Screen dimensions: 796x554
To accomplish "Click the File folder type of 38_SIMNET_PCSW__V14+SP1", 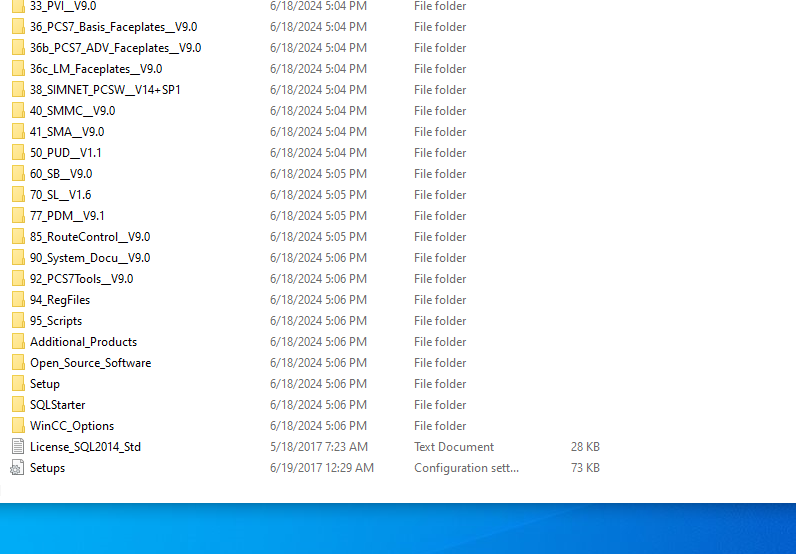I will [440, 89].
